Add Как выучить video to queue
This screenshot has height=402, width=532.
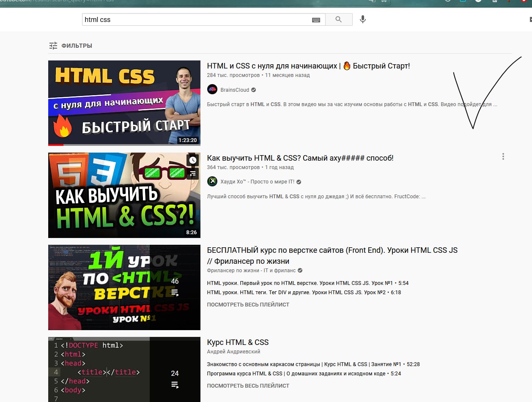click(192, 173)
